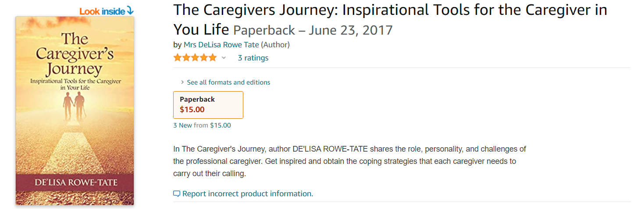Expand the formats and editions chevron
This screenshot has width=644, height=209.
point(182,82)
